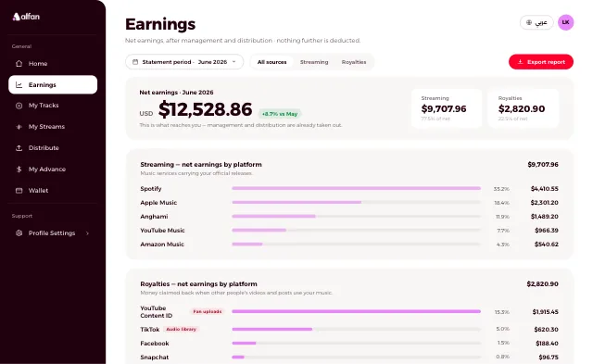Click the My Streams waveform icon
593x364 pixels.
click(19, 127)
